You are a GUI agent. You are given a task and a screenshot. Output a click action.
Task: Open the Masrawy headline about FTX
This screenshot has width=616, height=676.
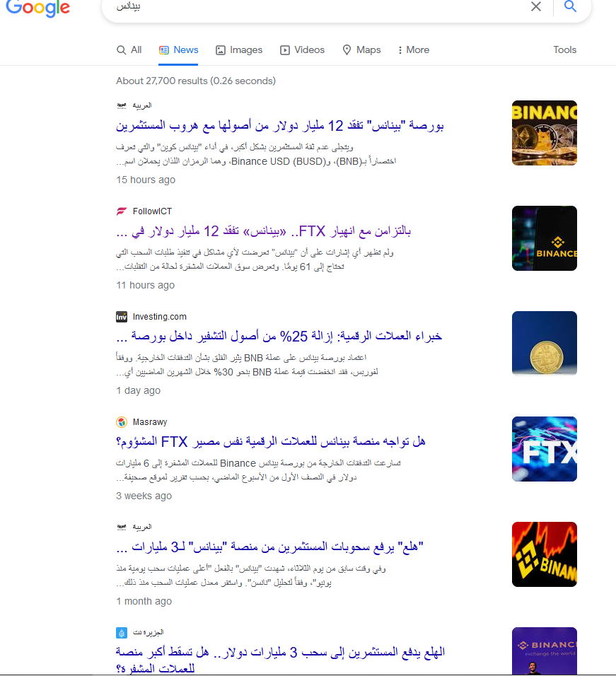tap(271, 441)
